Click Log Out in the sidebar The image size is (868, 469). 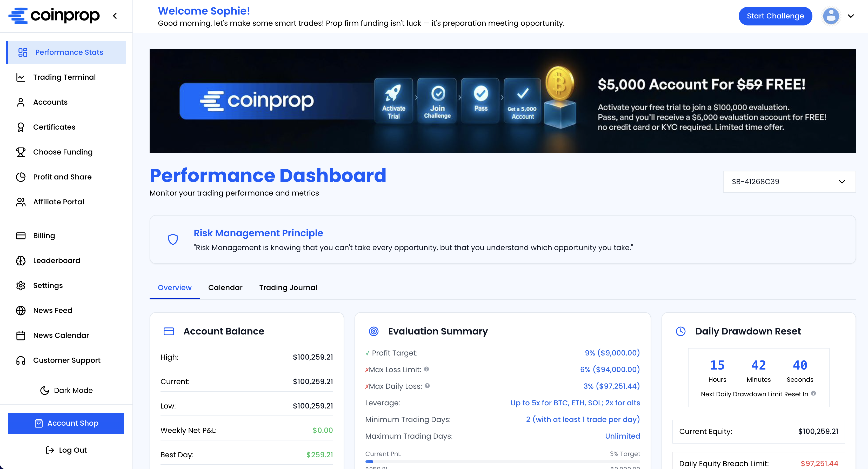66,450
